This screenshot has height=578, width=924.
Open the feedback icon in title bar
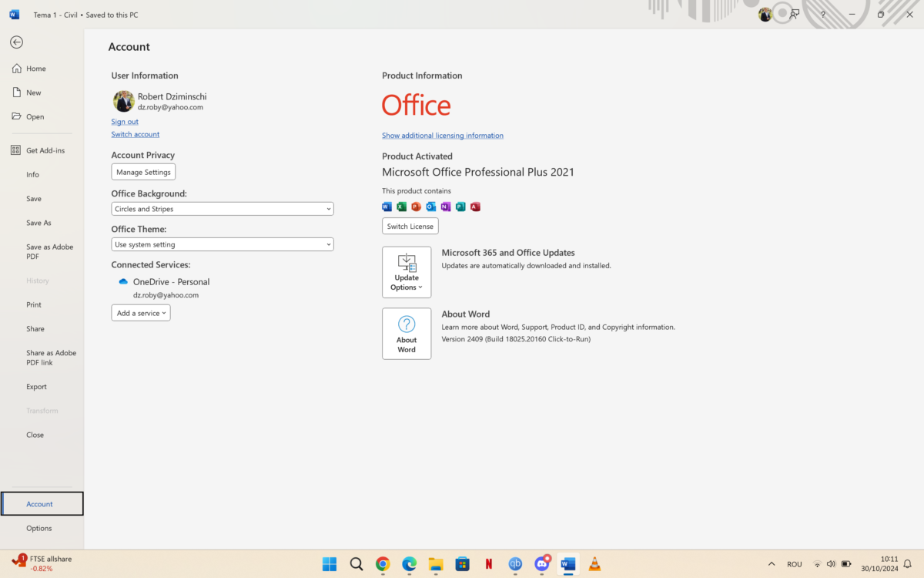pyautogui.click(x=795, y=15)
